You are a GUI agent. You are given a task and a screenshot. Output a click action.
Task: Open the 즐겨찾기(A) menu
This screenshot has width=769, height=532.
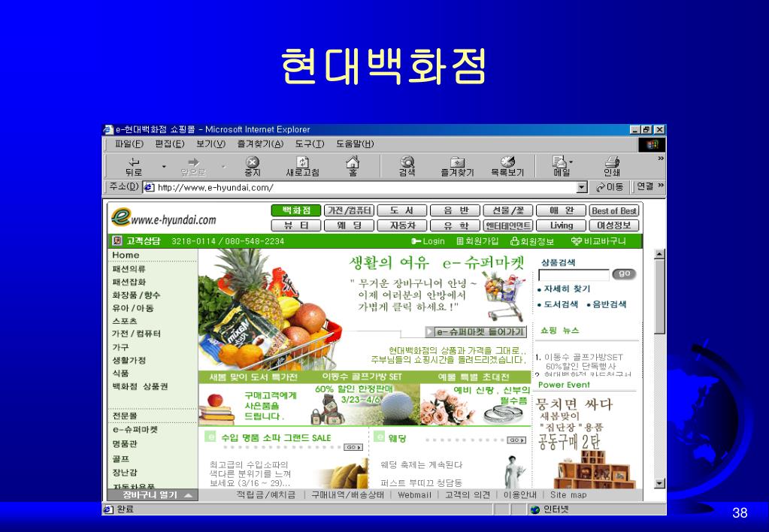coord(260,144)
